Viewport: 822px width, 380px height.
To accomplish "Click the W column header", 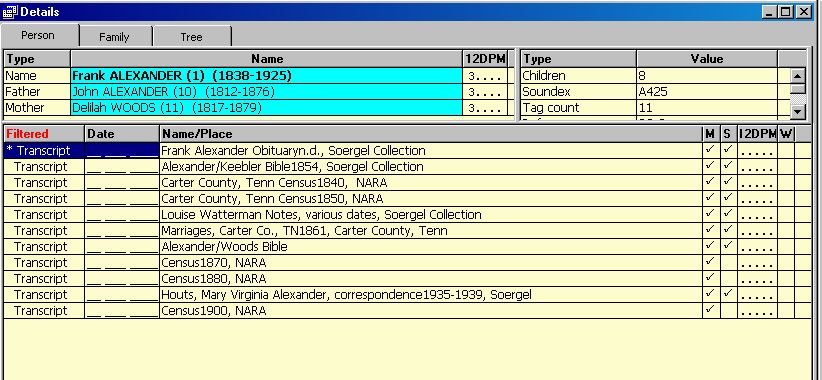I will point(786,134).
